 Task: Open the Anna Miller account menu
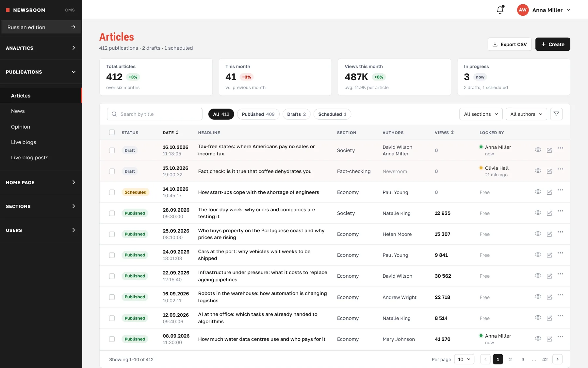(544, 10)
